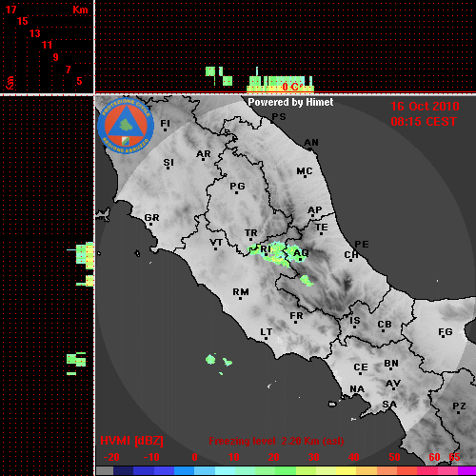The width and height of the screenshot is (476, 476).
Task: Click the FR city label
Action: pos(296,316)
